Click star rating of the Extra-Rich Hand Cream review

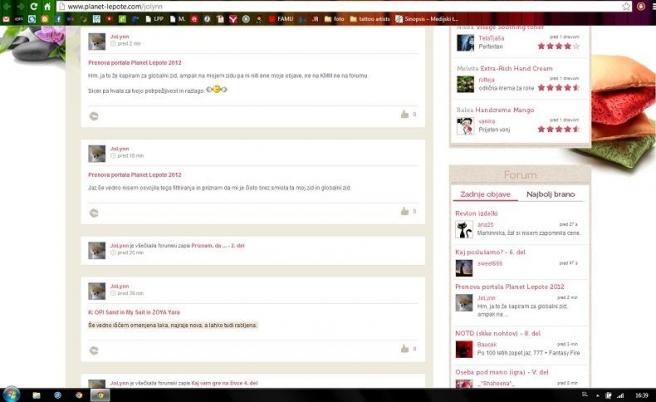pyautogui.click(x=559, y=87)
